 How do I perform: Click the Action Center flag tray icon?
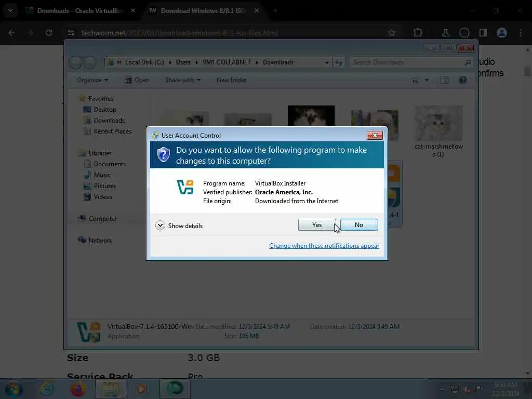tap(479, 389)
